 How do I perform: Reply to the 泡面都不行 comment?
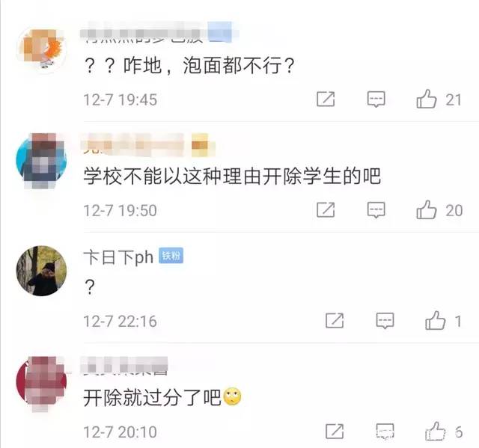376,99
